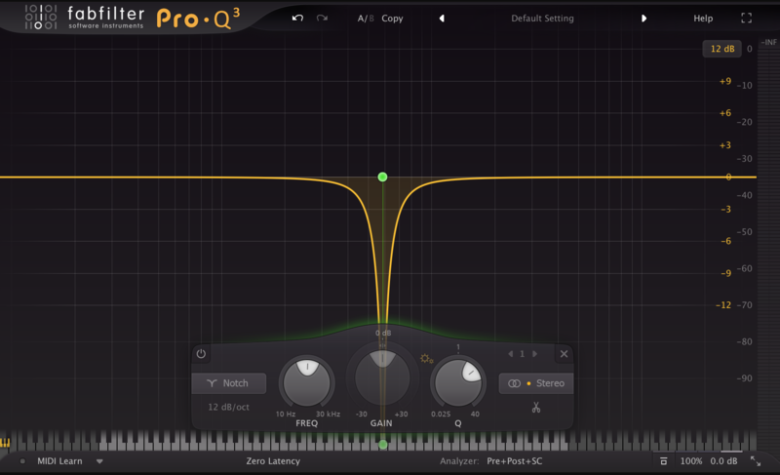Click the Pro-Q 3 product title
This screenshot has height=475, width=780.
198,19
